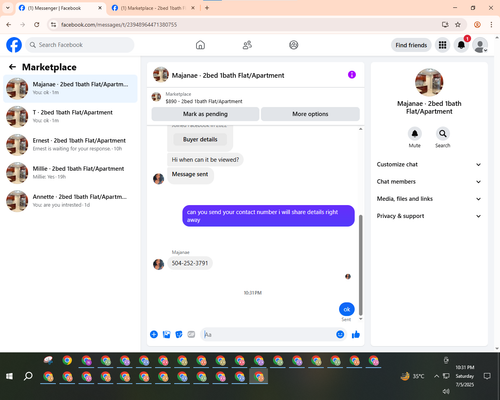This screenshot has width=500, height=400.
Task: Reload the page in browser toolbar
Action: 37,24
